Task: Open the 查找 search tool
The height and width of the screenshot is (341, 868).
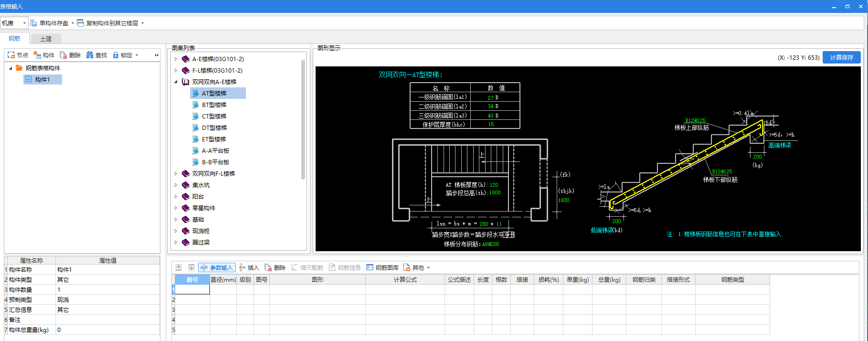Action: point(96,55)
